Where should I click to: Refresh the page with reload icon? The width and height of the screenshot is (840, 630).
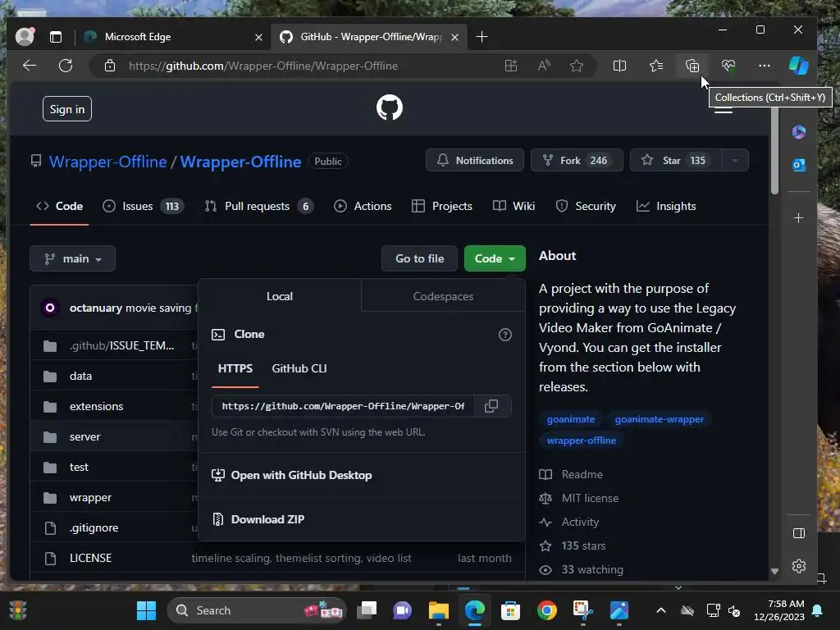click(x=66, y=66)
